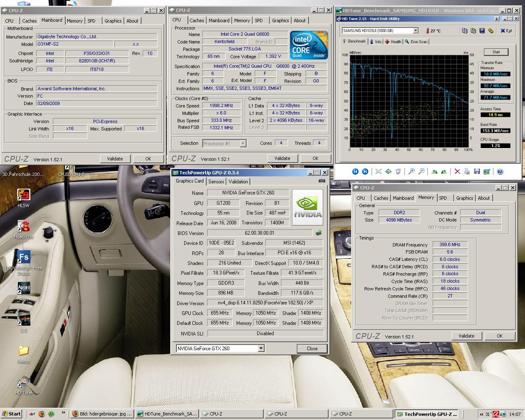Image resolution: width=525 pixels, height=420 pixels.
Task: Open help in the image viewer toolbar
Action: (x=500, y=171)
